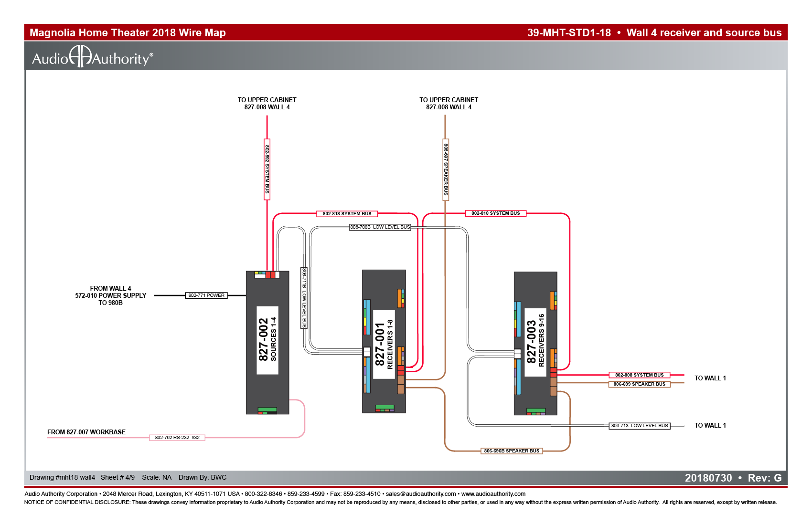Click the TO WALL 1 label beside the low level bus
The width and height of the screenshot is (812, 525).
(710, 425)
